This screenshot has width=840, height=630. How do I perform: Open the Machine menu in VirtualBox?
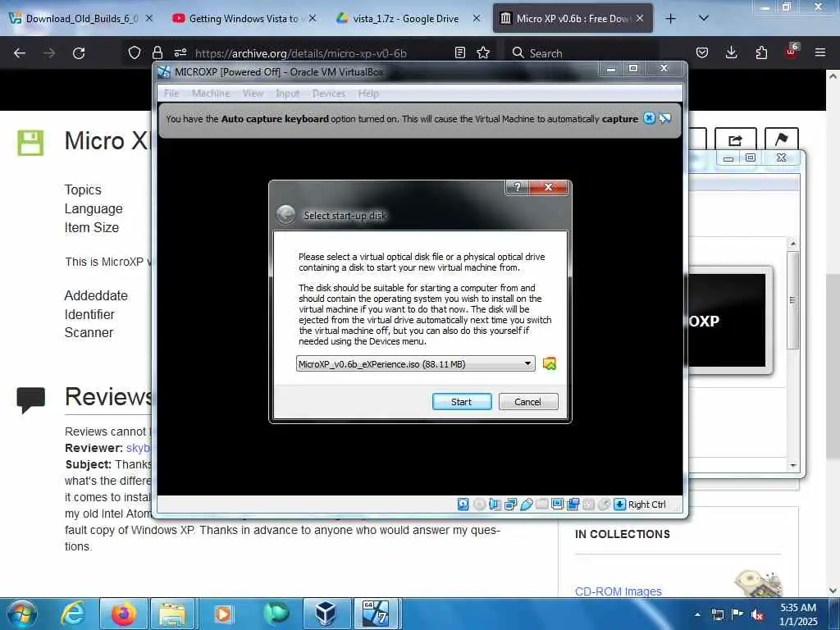[x=211, y=94]
